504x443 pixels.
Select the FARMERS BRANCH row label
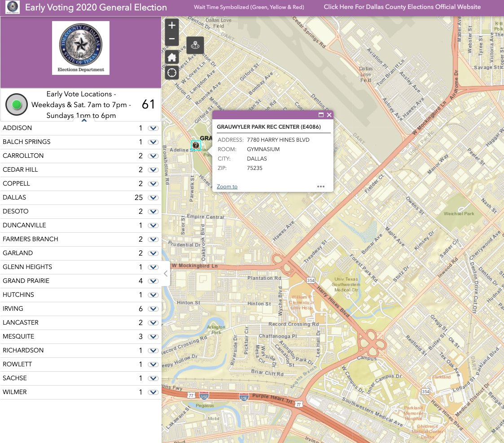(30, 239)
